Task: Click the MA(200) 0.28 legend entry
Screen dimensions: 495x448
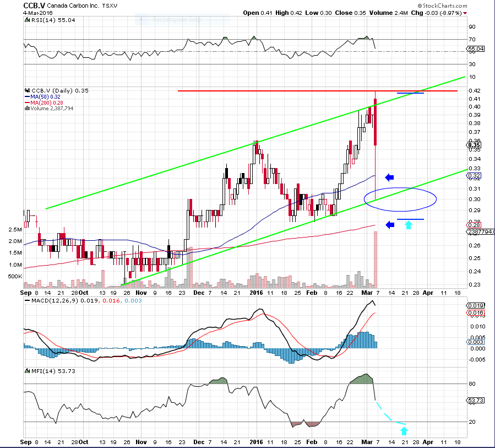Action: click(x=43, y=102)
